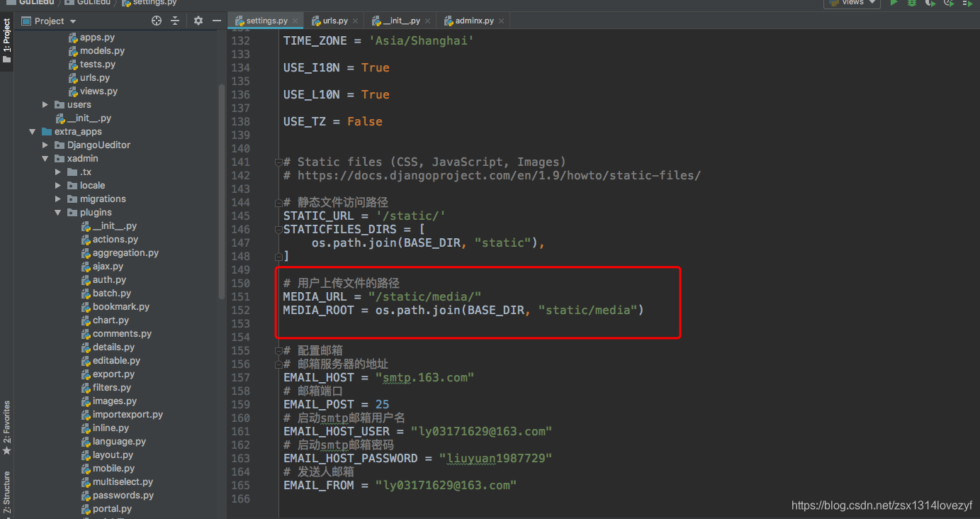The width and height of the screenshot is (980, 519).
Task: Expand the migrations folder
Action: [58, 199]
